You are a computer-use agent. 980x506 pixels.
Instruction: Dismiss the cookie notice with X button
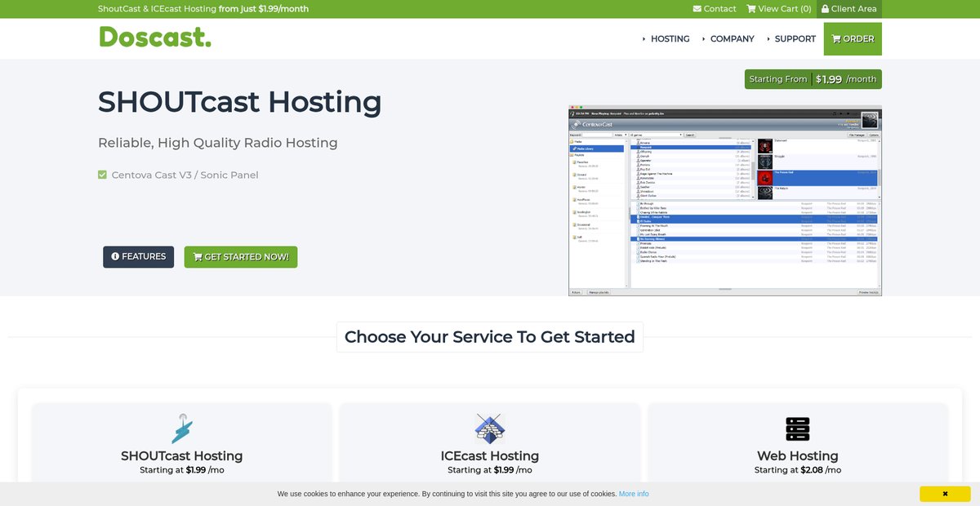(x=945, y=494)
